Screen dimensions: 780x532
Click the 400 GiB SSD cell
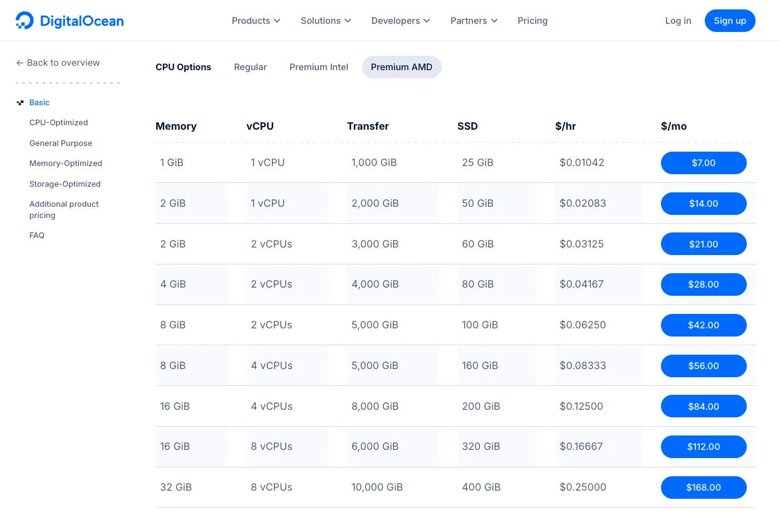(x=481, y=487)
